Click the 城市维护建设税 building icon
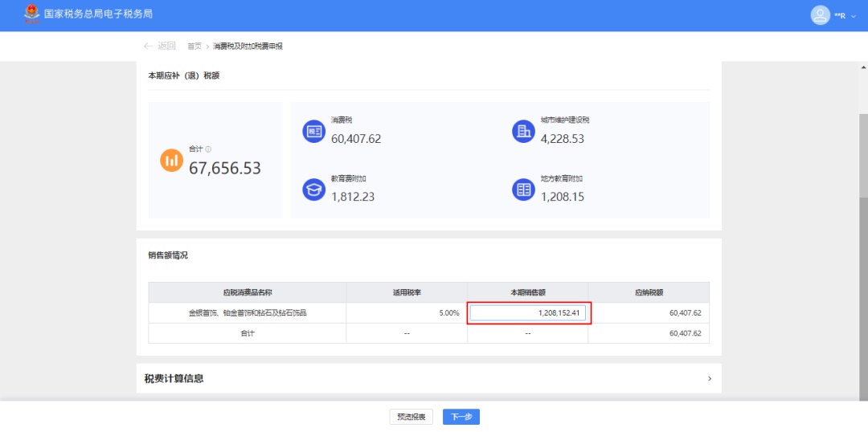Screen dimensions: 868x432 click(x=523, y=132)
